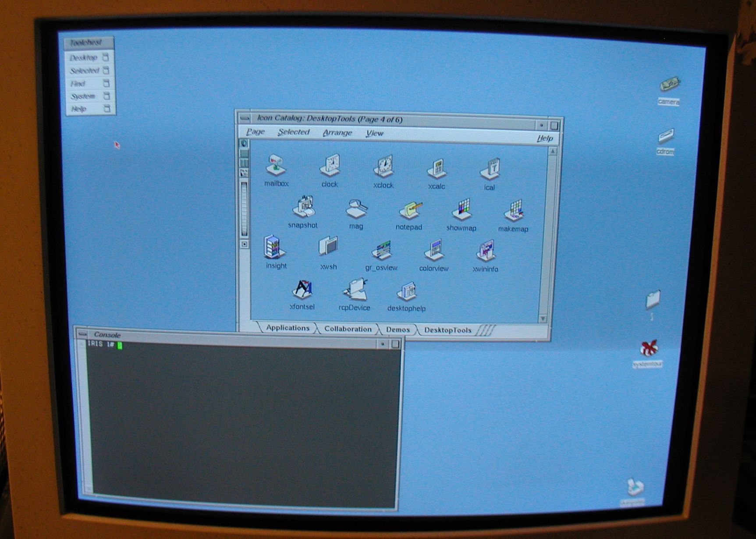Click inside the Console terminal at the IRIS prompt
Image resolution: width=756 pixels, height=539 pixels.
120,345
